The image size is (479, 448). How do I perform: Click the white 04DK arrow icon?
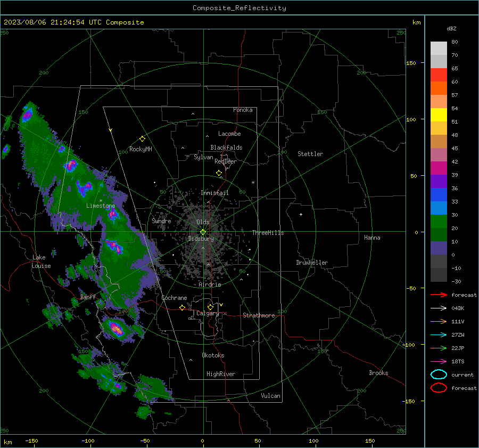(x=439, y=308)
